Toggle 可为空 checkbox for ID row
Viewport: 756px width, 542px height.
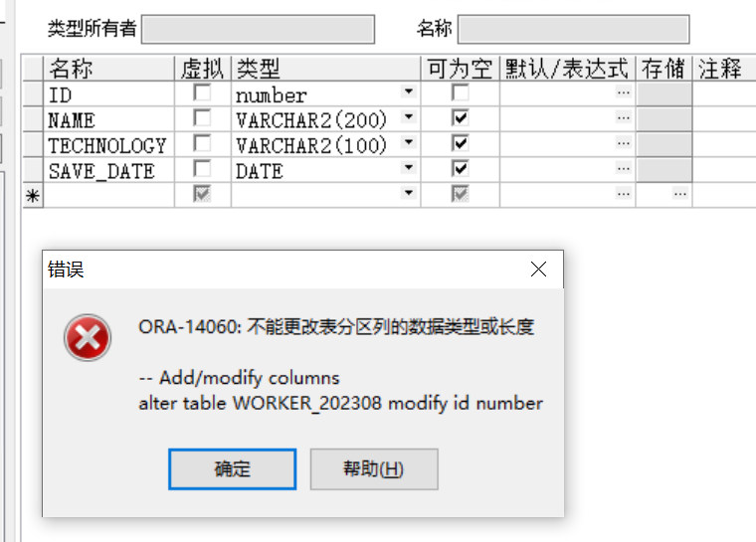tap(461, 92)
